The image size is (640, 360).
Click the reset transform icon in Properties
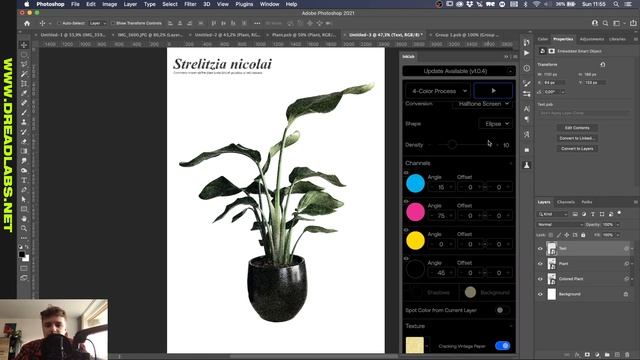click(x=603, y=64)
